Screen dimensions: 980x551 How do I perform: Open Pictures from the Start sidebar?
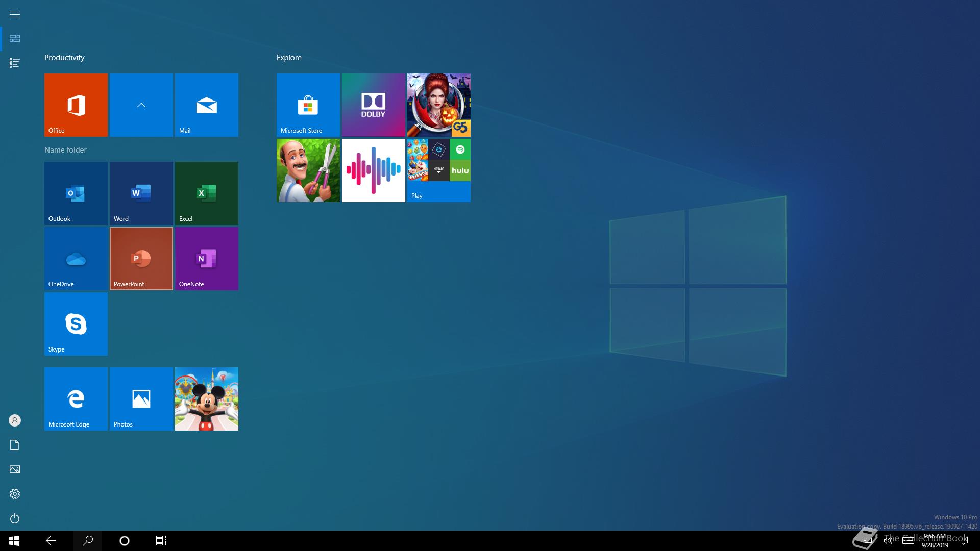click(15, 469)
